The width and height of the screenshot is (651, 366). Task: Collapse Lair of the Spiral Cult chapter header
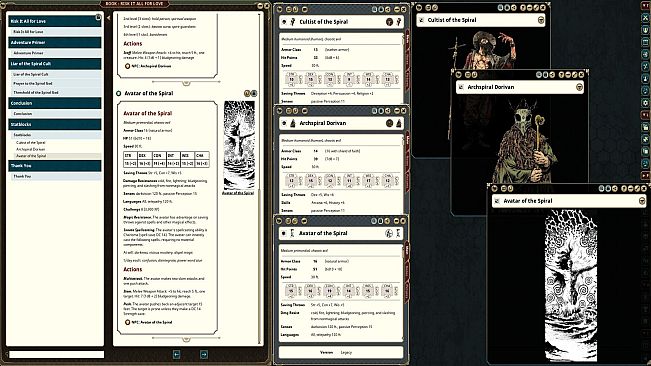(54, 63)
